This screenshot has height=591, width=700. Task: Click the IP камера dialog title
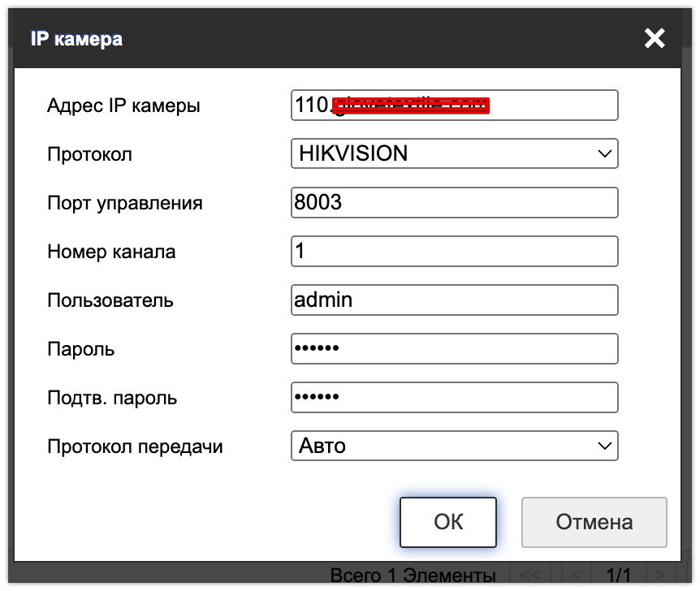coord(76,38)
